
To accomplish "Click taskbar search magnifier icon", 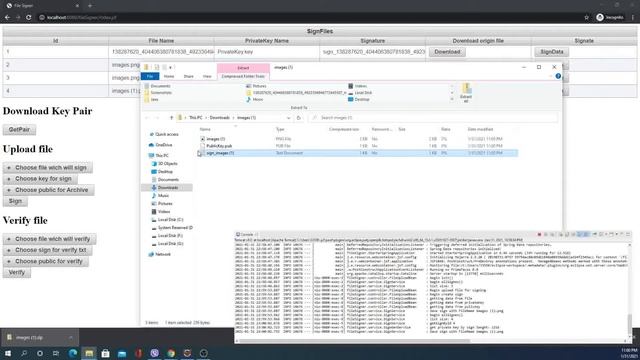I will [x=24, y=353].
